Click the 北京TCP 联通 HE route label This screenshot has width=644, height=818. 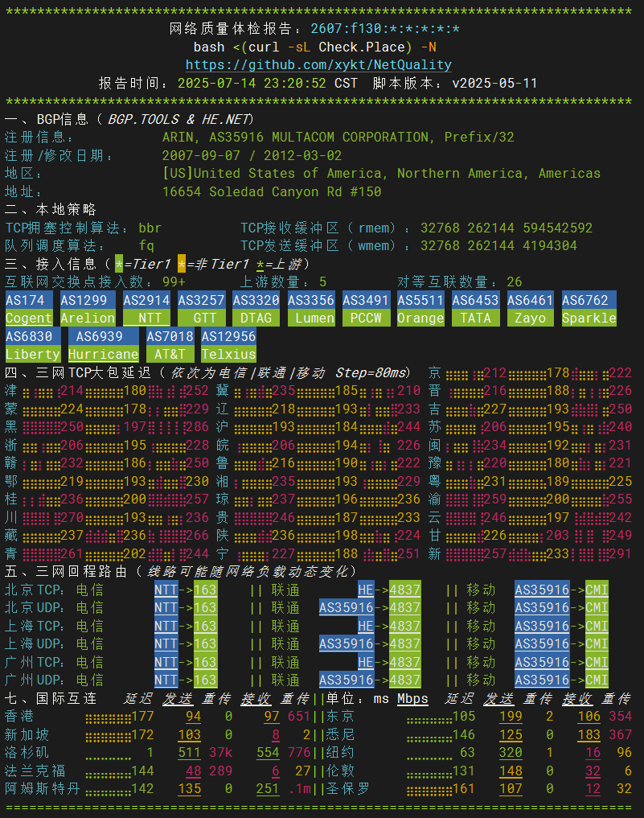click(366, 590)
